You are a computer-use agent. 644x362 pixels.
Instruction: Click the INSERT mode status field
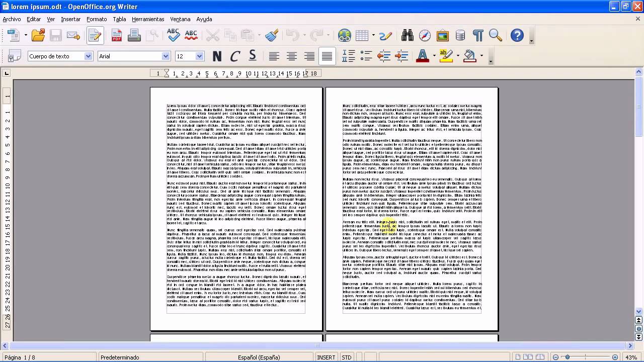tap(326, 357)
